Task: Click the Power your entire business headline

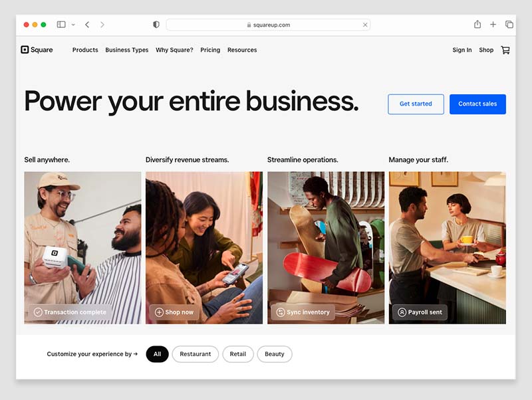Action: (x=192, y=102)
